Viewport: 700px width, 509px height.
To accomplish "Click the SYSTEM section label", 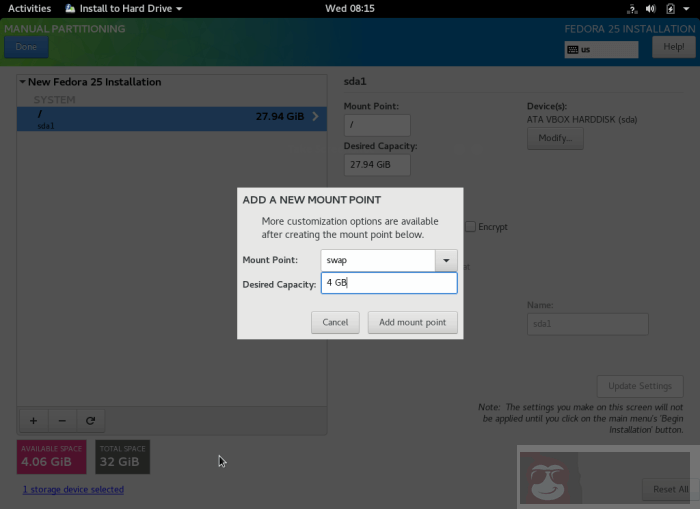I will tap(54, 100).
